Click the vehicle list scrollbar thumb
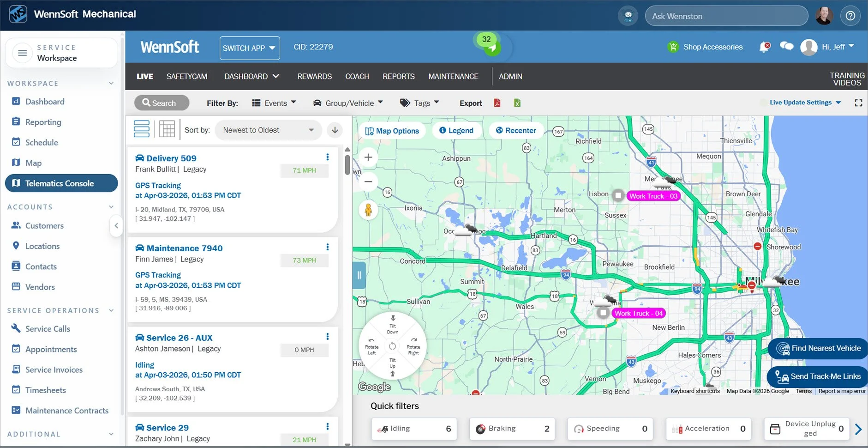Image resolution: width=868 pixels, height=448 pixels. [x=347, y=165]
